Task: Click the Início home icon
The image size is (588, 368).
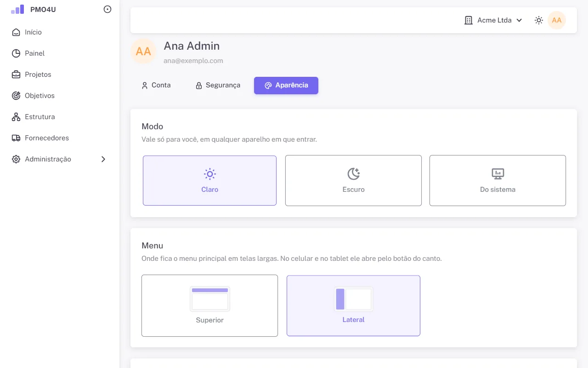Action: [x=16, y=32]
